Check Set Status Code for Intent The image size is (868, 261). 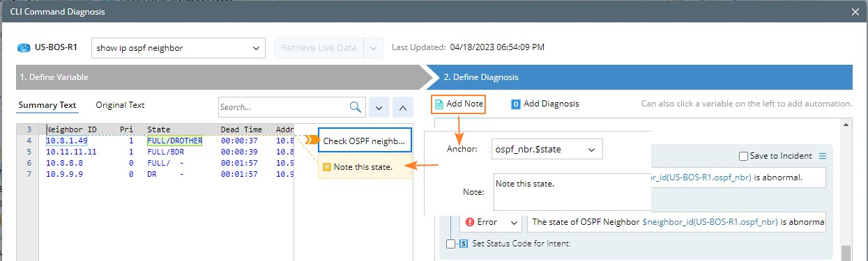pyautogui.click(x=450, y=244)
